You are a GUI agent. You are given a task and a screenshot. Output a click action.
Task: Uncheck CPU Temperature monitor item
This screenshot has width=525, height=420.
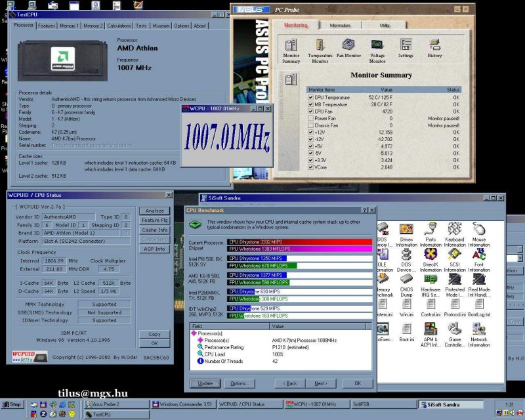click(x=310, y=98)
